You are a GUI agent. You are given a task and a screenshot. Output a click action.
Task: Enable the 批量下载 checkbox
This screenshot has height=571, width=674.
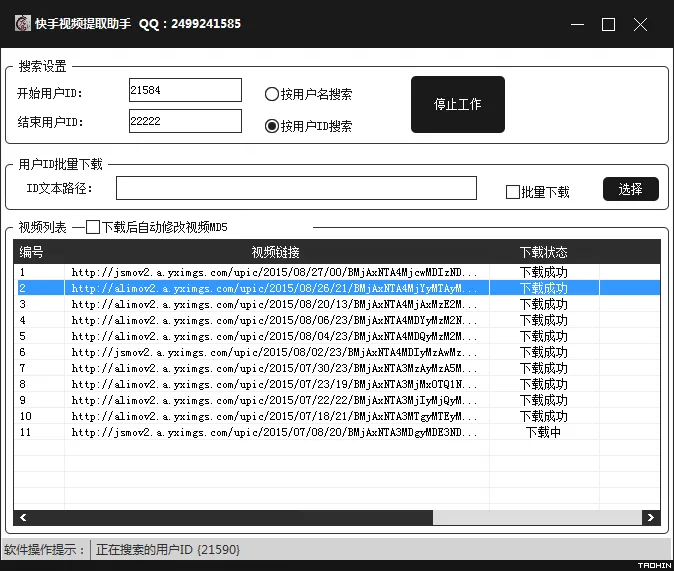[x=513, y=192]
